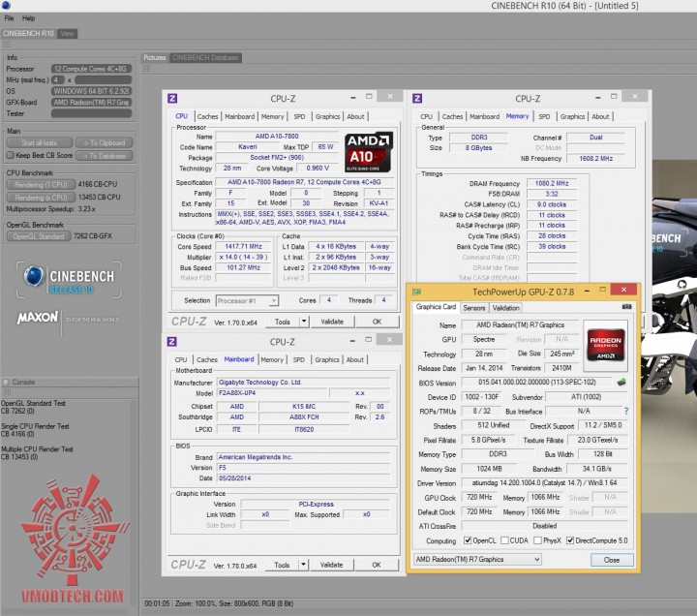The image size is (697, 616).
Task: Open the File menu in Cinebench
Action: click(9, 18)
